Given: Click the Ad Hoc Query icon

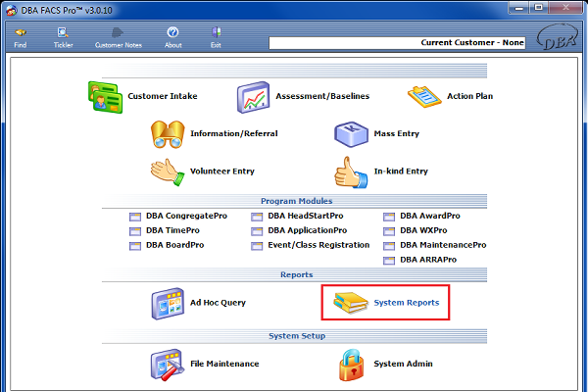Looking at the screenshot, I should [x=169, y=303].
